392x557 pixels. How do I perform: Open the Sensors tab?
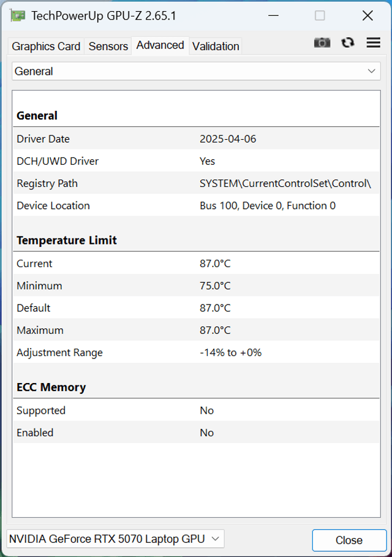[108, 46]
